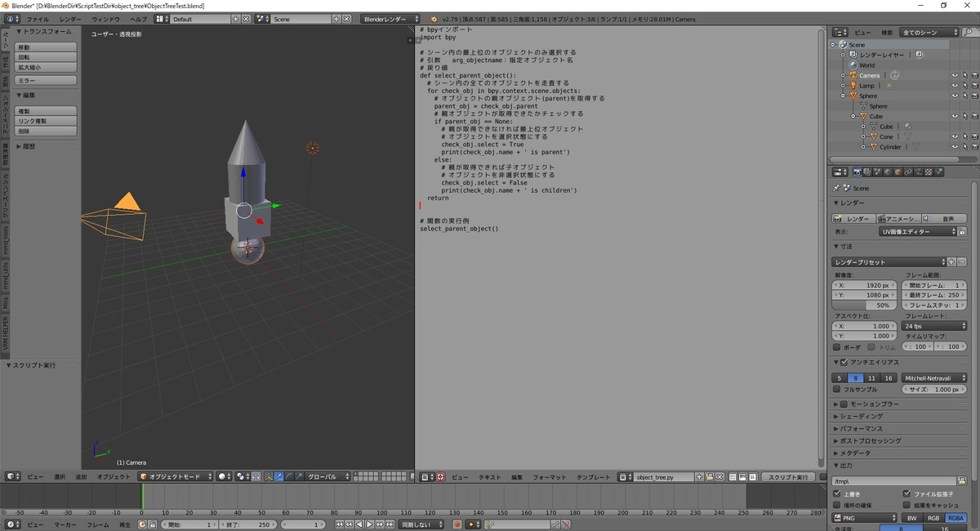Viewport: 980px width, 531px height.
Task: Click the スクリプト実行 button
Action: [x=788, y=477]
